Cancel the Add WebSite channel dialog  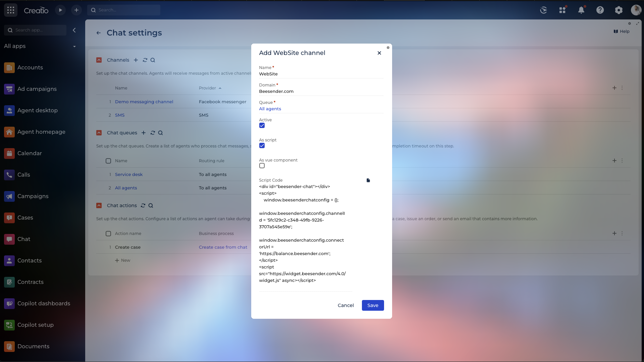point(345,305)
